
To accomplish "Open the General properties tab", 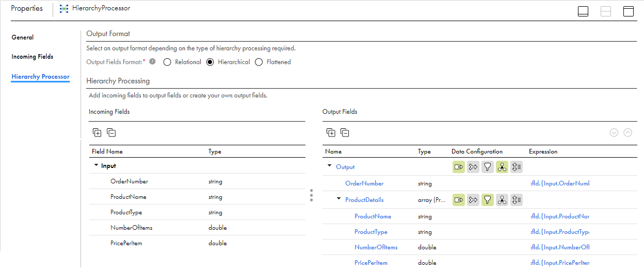I will click(23, 37).
